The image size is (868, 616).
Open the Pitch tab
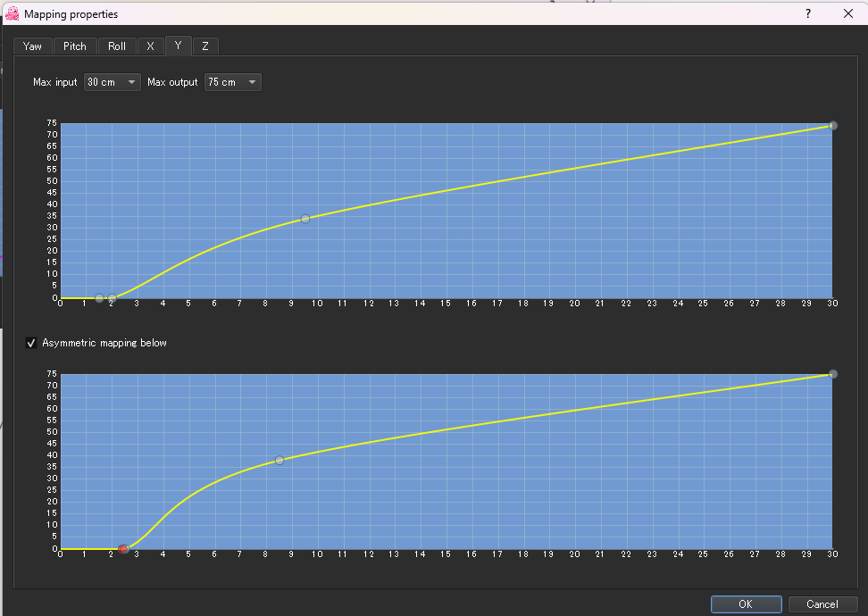point(75,46)
